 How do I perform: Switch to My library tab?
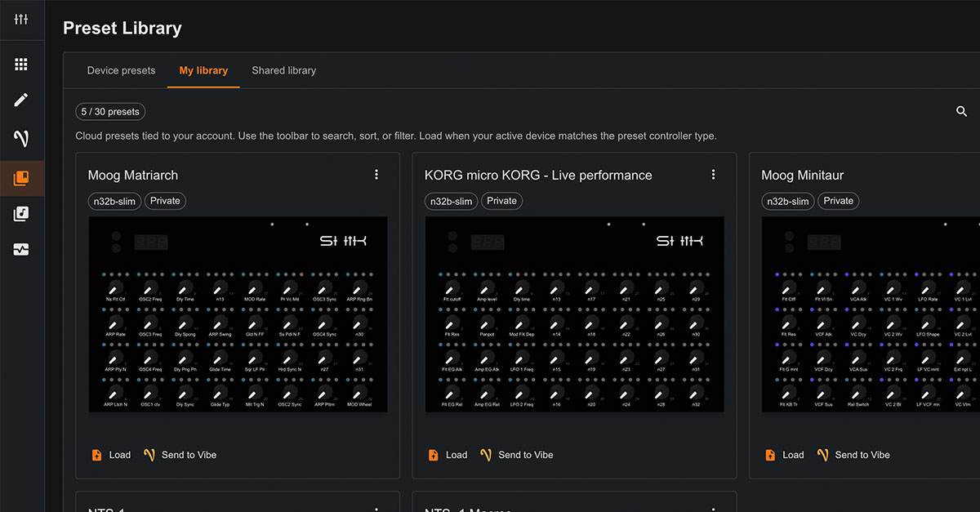(203, 70)
